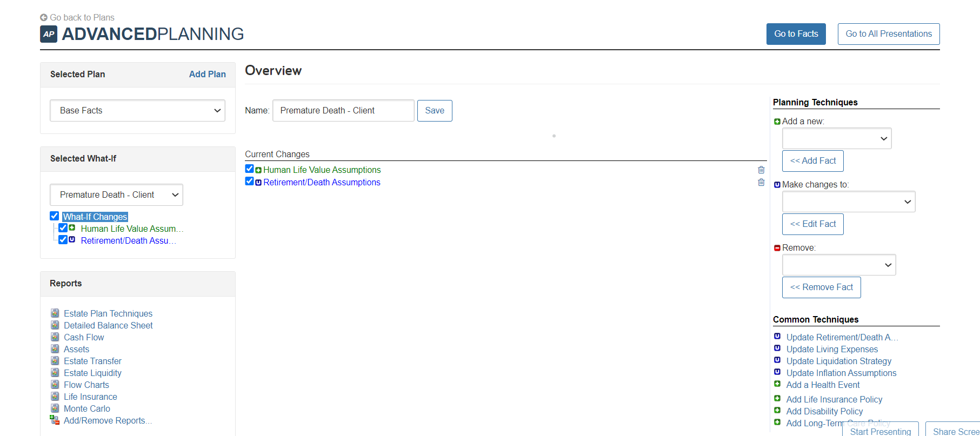Open the Remove fact dropdown
This screenshot has height=436, width=980.
click(x=839, y=265)
